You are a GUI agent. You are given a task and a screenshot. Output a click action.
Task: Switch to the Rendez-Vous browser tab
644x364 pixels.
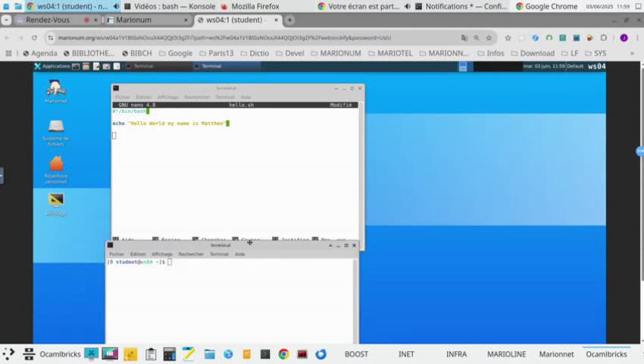pos(48,20)
